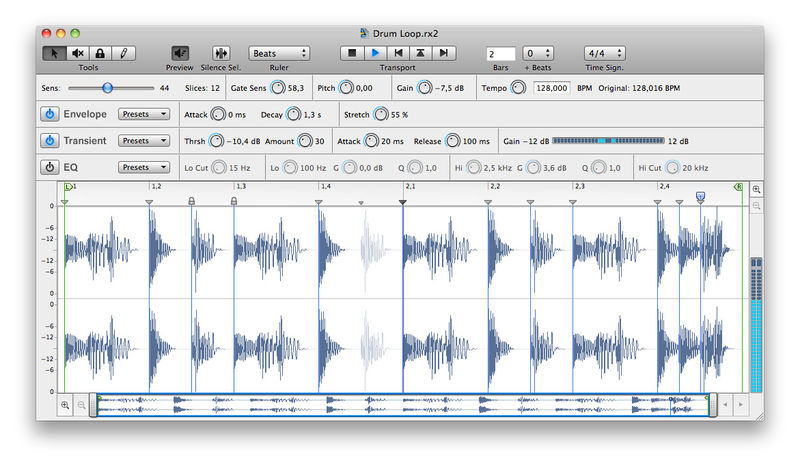Screen dimensions: 800x467
Task: Open the Transient Presets dropdown
Action: tap(144, 140)
